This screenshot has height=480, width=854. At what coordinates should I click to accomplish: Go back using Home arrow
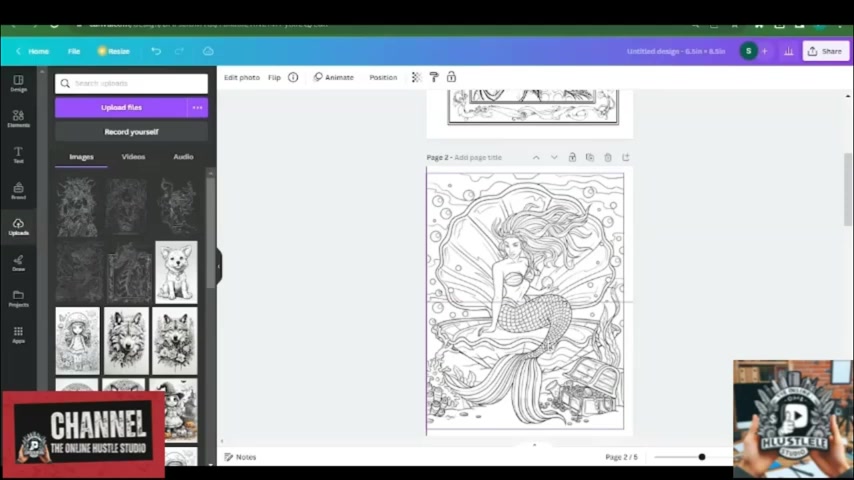18,51
